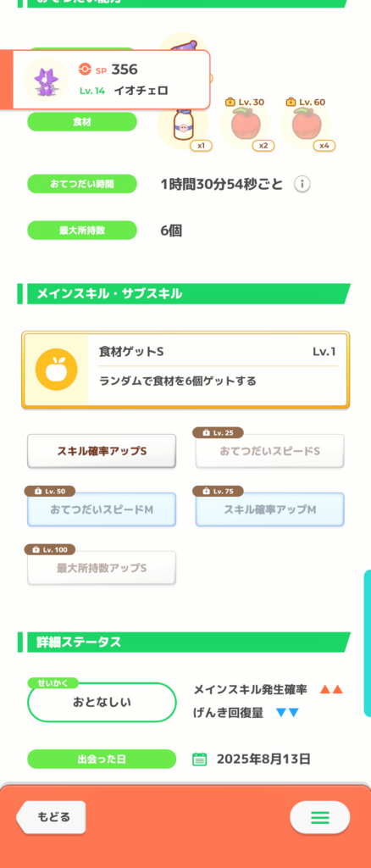Tap the おとなしい nature box

point(102,703)
